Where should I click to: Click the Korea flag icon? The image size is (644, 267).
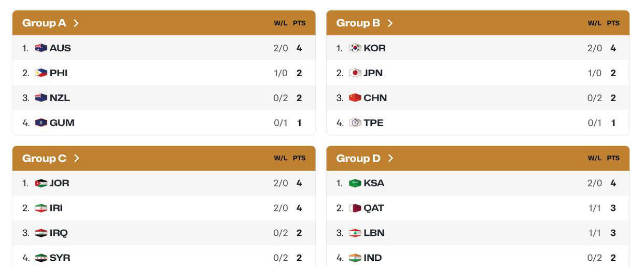pyautogui.click(x=355, y=48)
